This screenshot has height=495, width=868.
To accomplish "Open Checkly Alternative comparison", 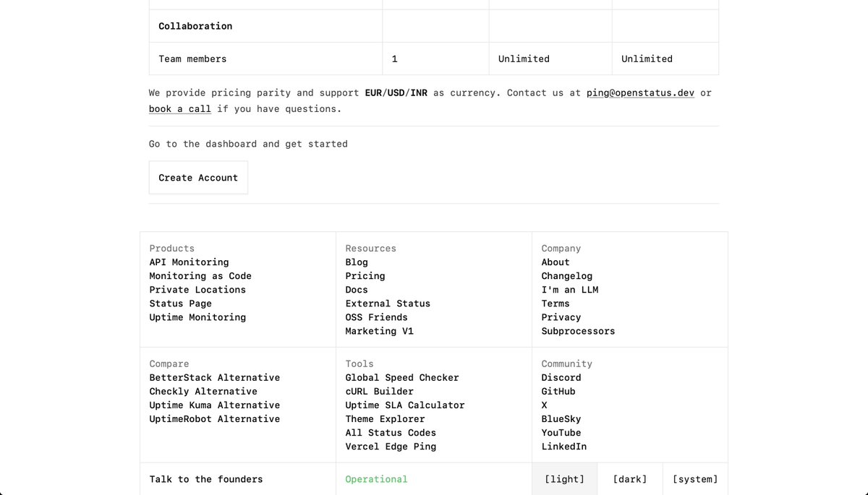I will coord(203,392).
